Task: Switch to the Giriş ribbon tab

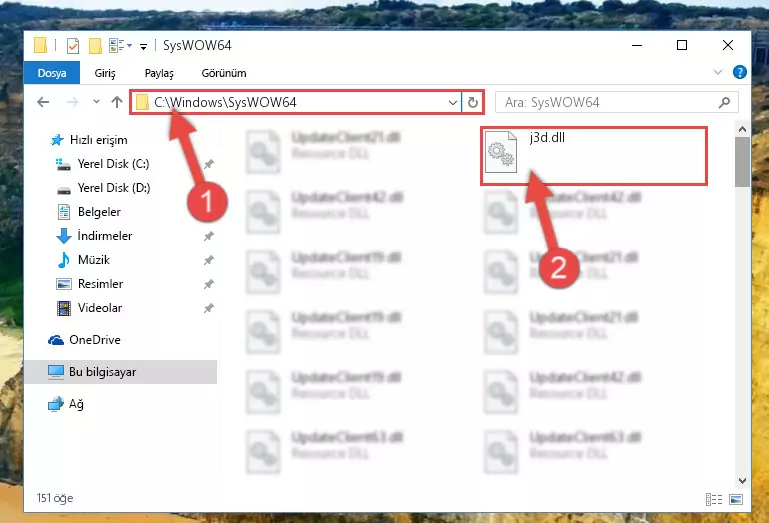Action: pyautogui.click(x=105, y=73)
